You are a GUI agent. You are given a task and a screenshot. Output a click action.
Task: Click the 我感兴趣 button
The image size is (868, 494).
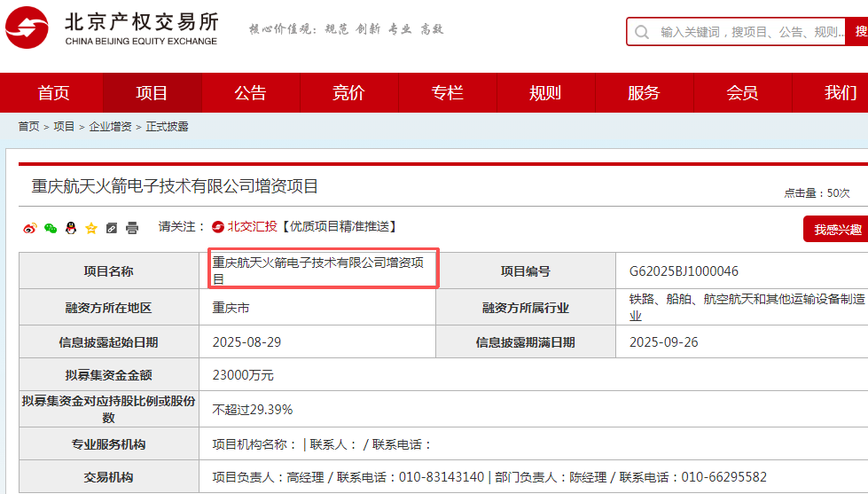(836, 230)
